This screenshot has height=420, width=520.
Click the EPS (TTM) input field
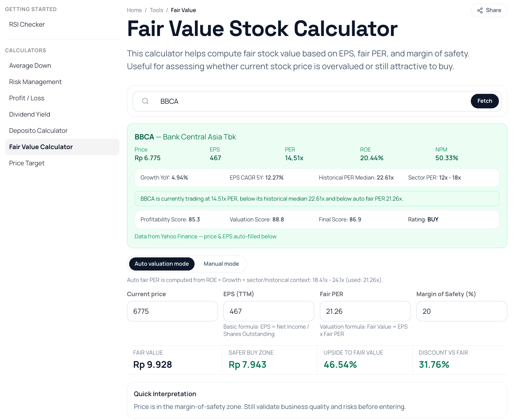click(269, 311)
